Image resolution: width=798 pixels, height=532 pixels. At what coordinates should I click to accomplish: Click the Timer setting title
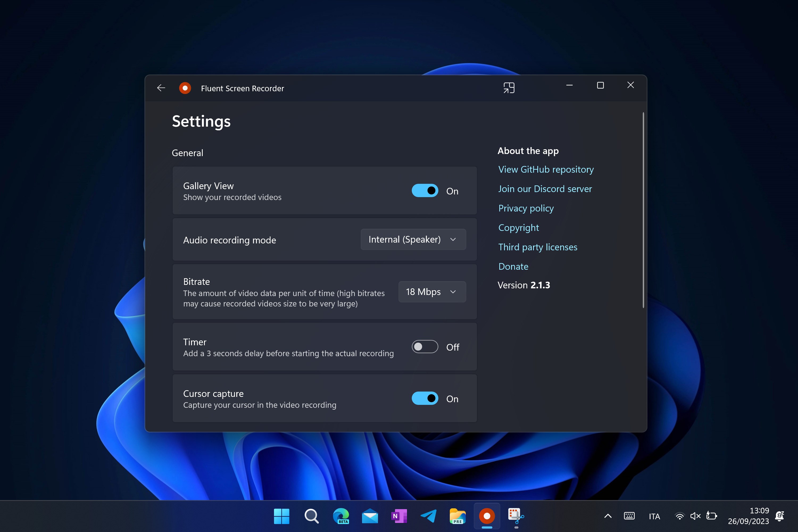[195, 342]
